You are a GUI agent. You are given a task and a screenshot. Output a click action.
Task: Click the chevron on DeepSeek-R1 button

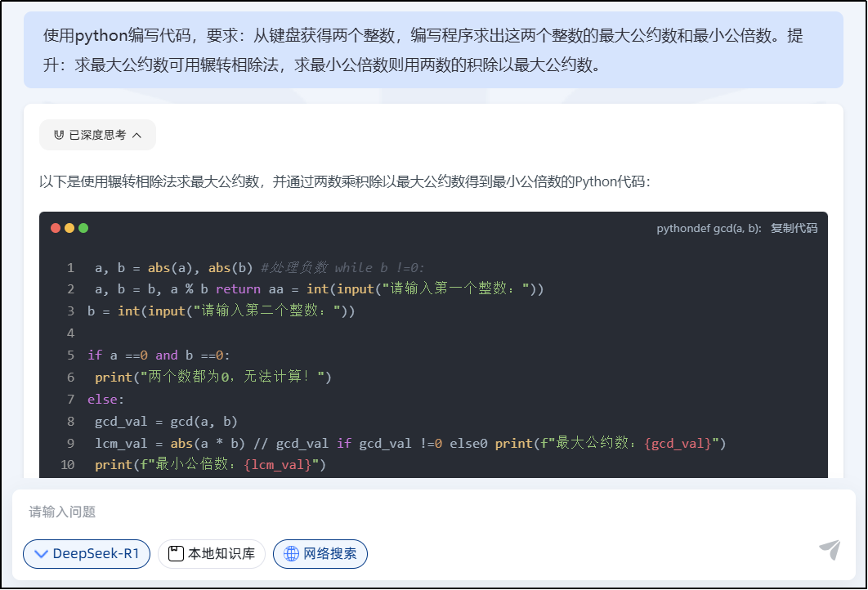41,553
